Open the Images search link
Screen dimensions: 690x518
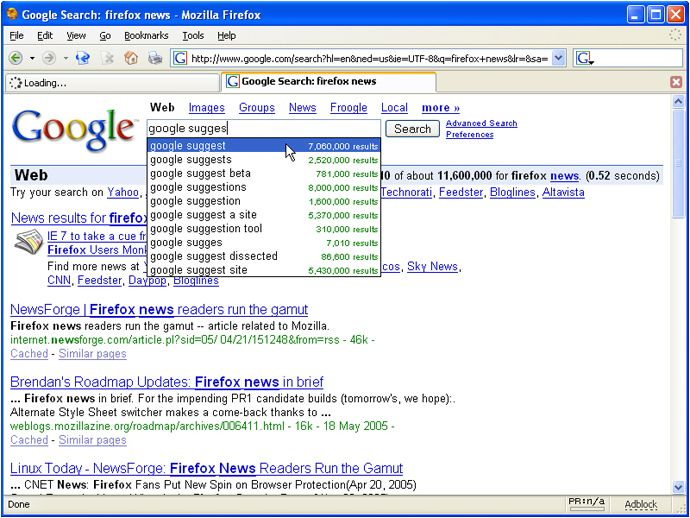(x=206, y=107)
